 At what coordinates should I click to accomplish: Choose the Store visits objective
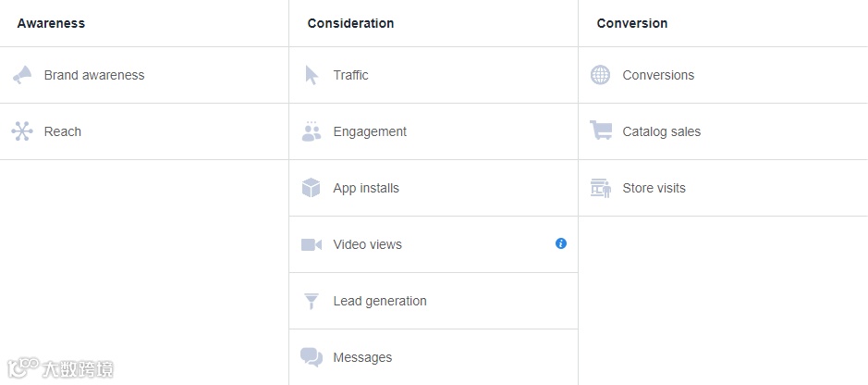tap(654, 188)
